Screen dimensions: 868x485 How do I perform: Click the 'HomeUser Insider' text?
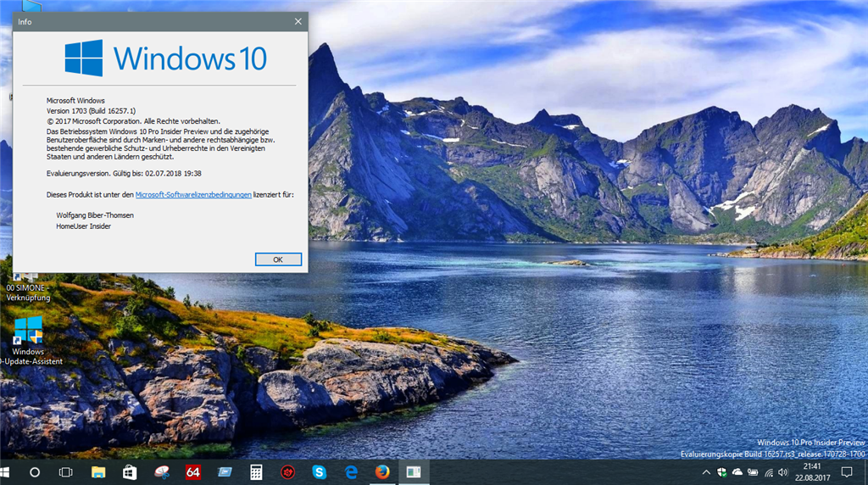click(83, 226)
